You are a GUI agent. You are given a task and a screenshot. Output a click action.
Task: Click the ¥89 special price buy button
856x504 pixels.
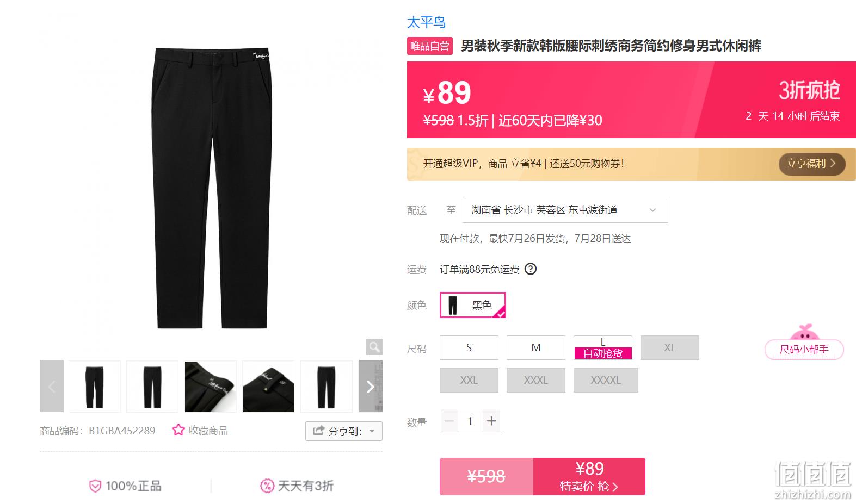click(x=589, y=476)
